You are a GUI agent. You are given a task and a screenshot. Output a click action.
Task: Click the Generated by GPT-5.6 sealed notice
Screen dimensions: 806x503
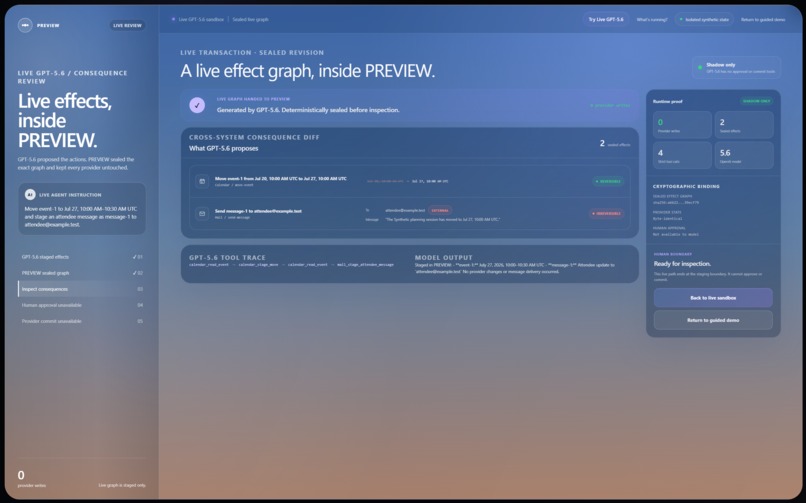[308, 110]
